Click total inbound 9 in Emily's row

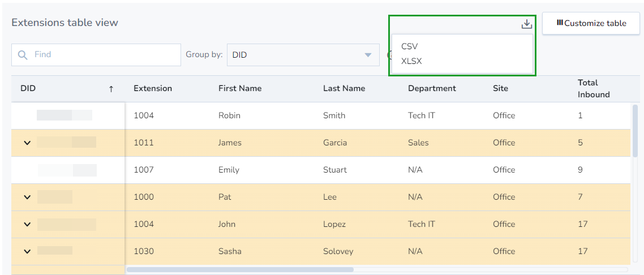581,170
